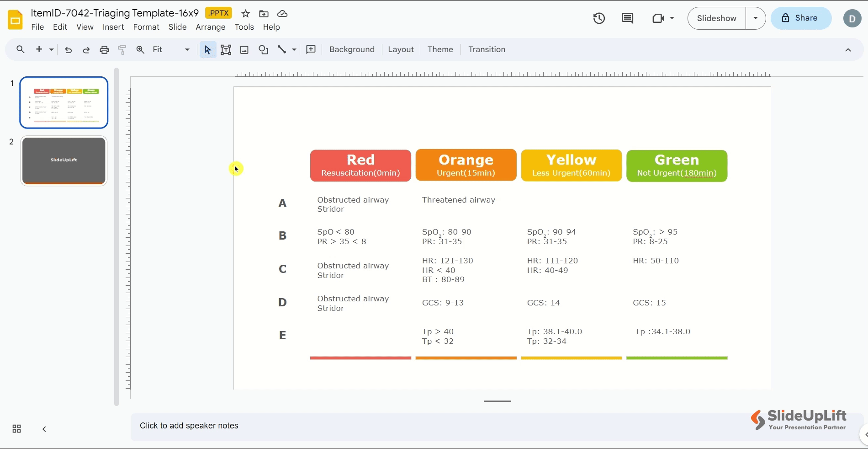Screen dimensions: 868x449
Task: Select the Paint format tool
Action: coord(122,49)
